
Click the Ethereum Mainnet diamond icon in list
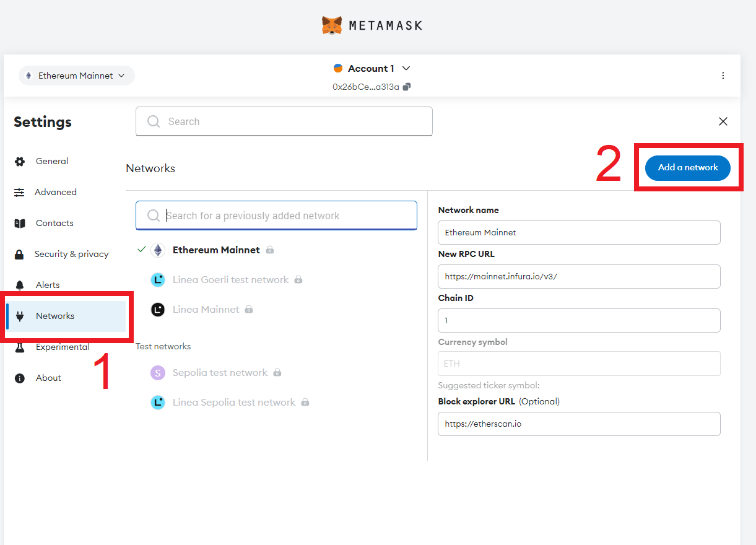coord(159,250)
